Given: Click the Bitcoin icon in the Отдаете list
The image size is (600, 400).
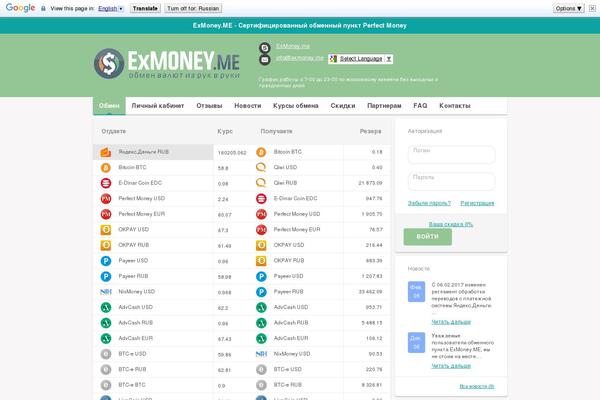Looking at the screenshot, I should point(106,168).
